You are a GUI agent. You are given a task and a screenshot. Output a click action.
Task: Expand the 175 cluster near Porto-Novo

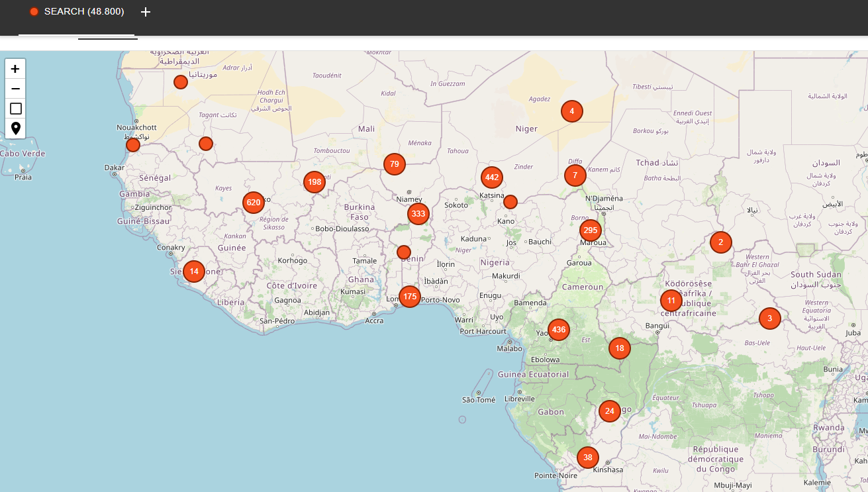410,297
